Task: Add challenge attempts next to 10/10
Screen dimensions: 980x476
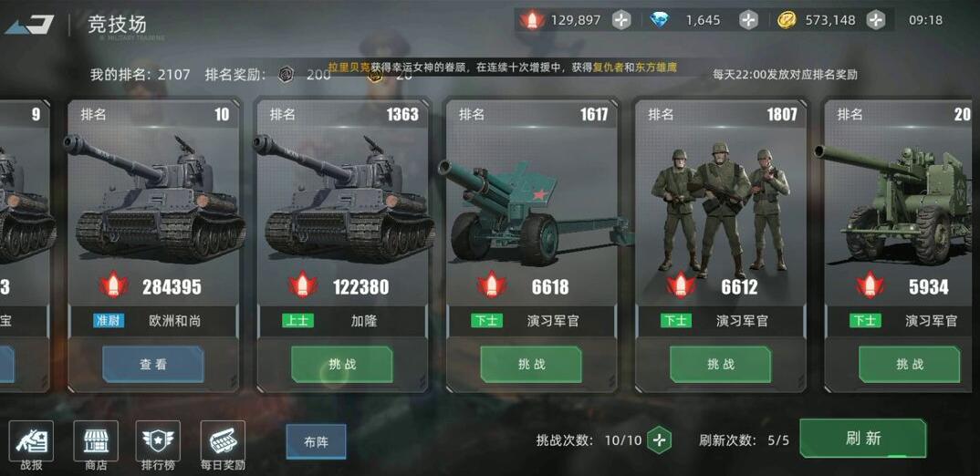Action: (x=659, y=440)
